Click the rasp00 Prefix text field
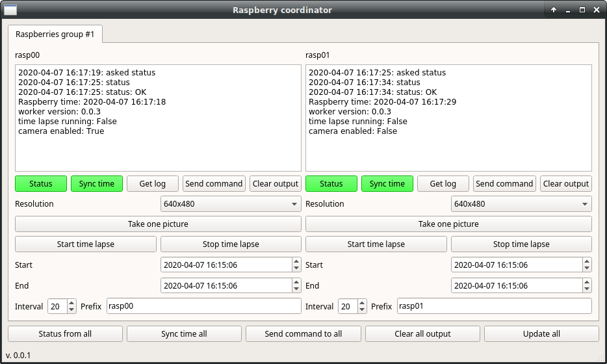The height and width of the screenshot is (364, 607). pos(203,306)
